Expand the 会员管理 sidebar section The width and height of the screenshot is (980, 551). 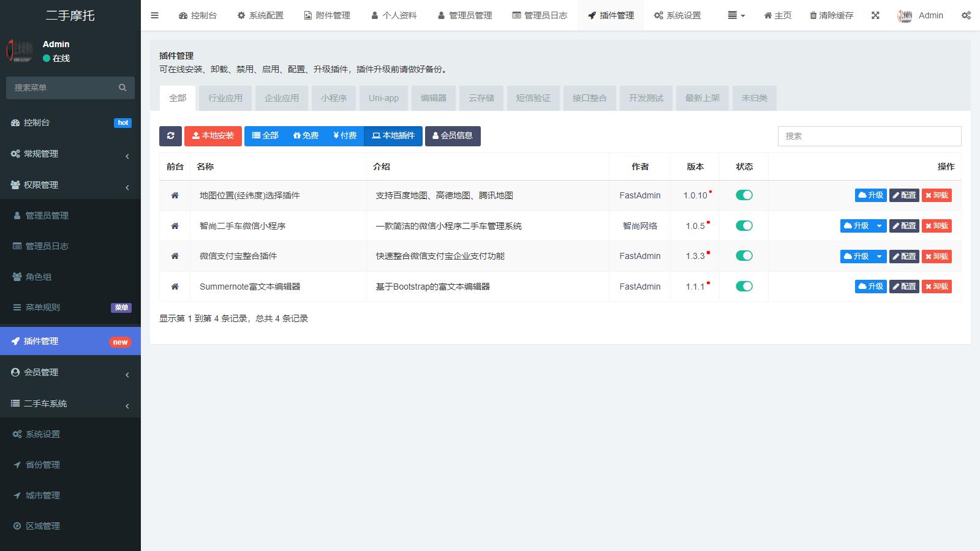coord(40,372)
